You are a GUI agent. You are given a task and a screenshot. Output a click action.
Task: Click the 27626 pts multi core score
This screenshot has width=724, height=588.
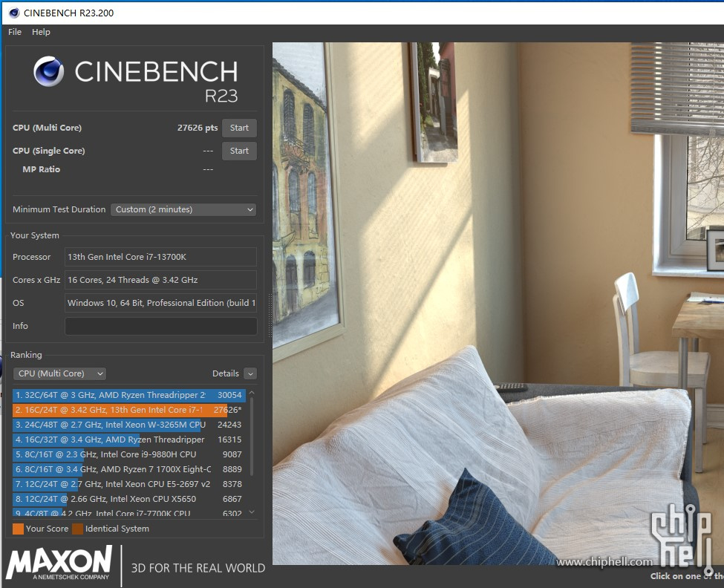pos(198,128)
